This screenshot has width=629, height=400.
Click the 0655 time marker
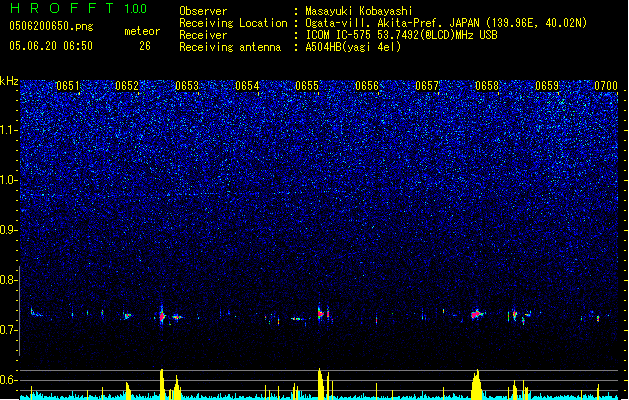(x=307, y=86)
